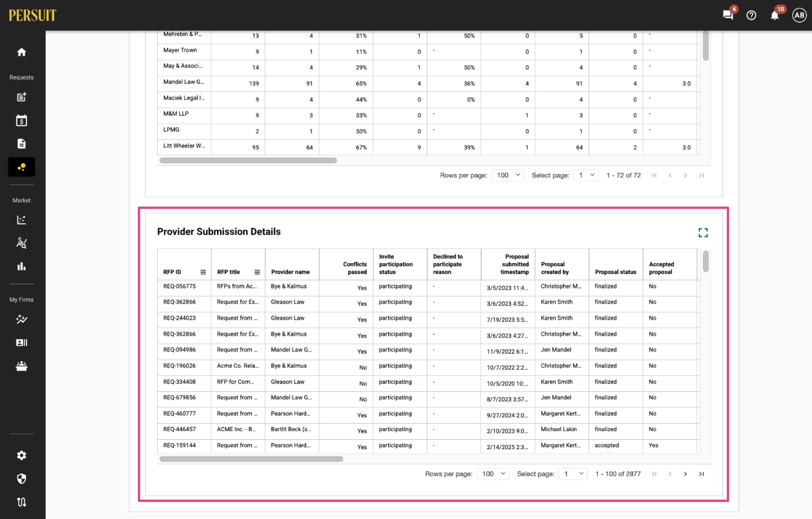The width and height of the screenshot is (812, 519).
Task: Open Rows per page dropdown in upper table
Action: point(508,175)
